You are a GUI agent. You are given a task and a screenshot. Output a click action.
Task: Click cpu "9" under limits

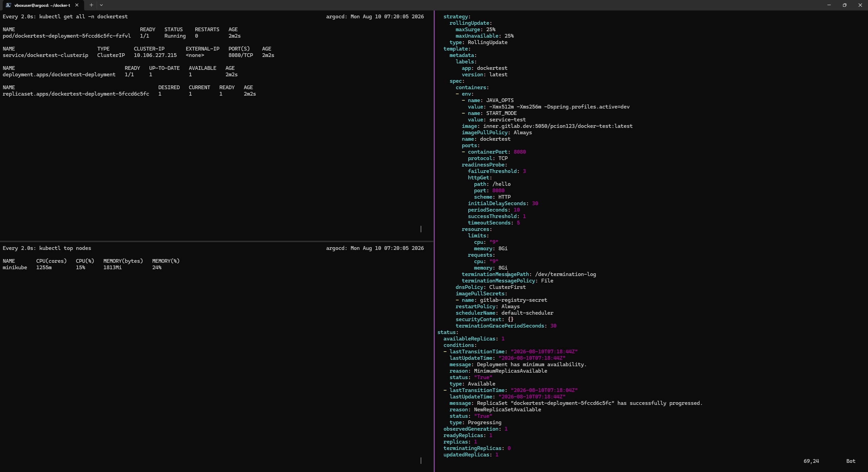[x=486, y=242]
